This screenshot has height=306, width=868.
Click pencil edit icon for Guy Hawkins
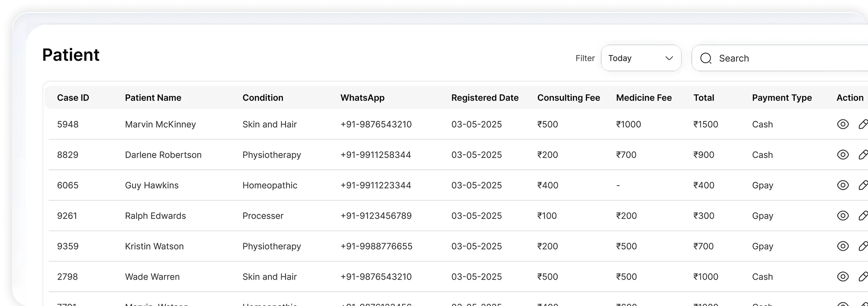(863, 185)
